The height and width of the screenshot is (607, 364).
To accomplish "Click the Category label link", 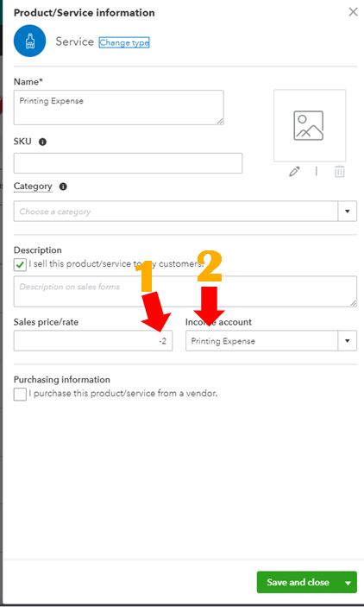I will pyautogui.click(x=33, y=187).
